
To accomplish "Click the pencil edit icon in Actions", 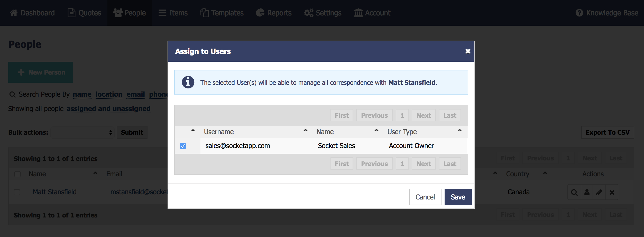I will [599, 192].
